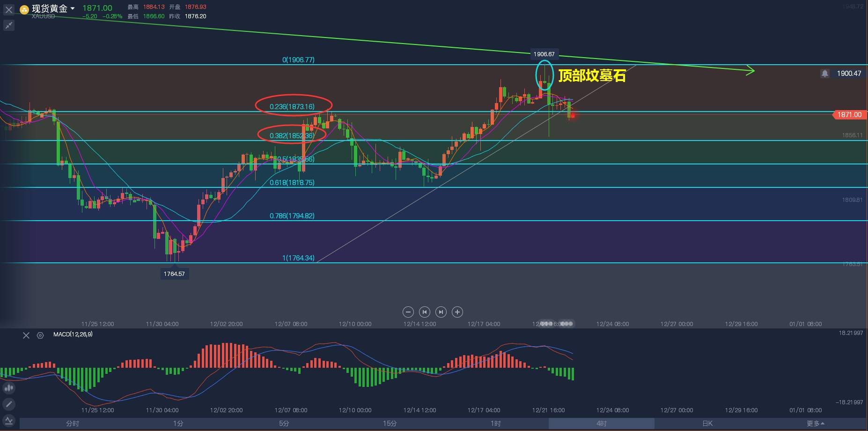Select the 0.236(1873.16) Fibonacci level label
The width and height of the screenshot is (868, 431).
tap(292, 107)
